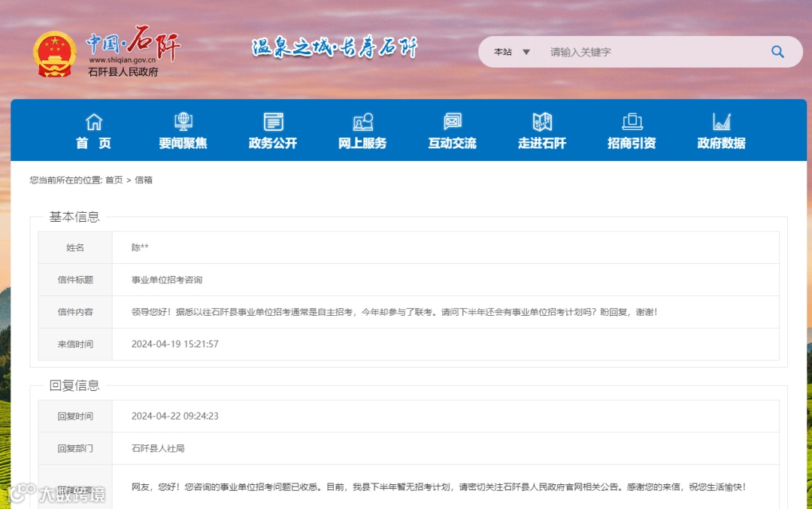Click the magnifier search icon
The height and width of the screenshot is (509, 812).
click(777, 52)
